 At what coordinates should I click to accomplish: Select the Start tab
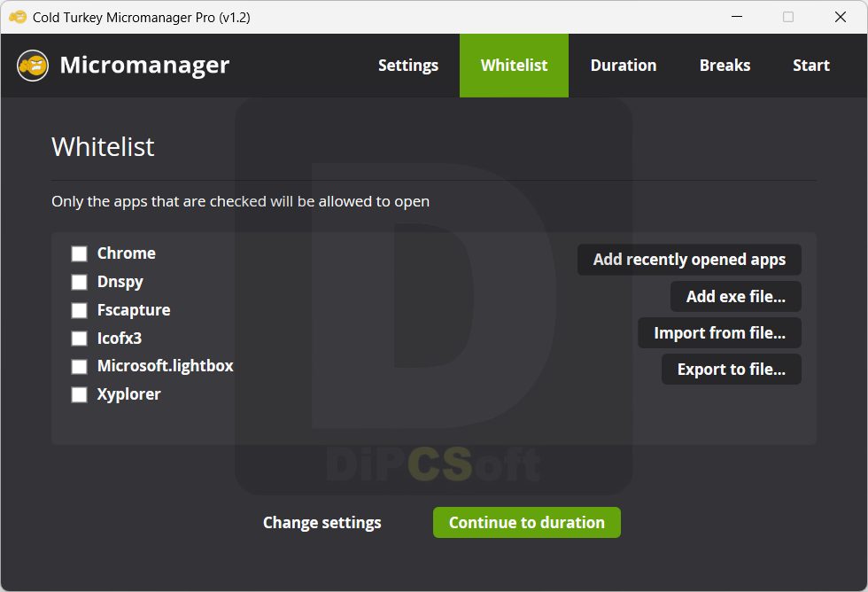coord(811,66)
